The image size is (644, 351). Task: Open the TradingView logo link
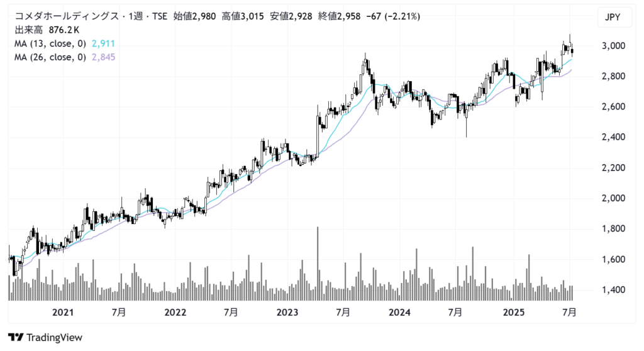click(45, 337)
